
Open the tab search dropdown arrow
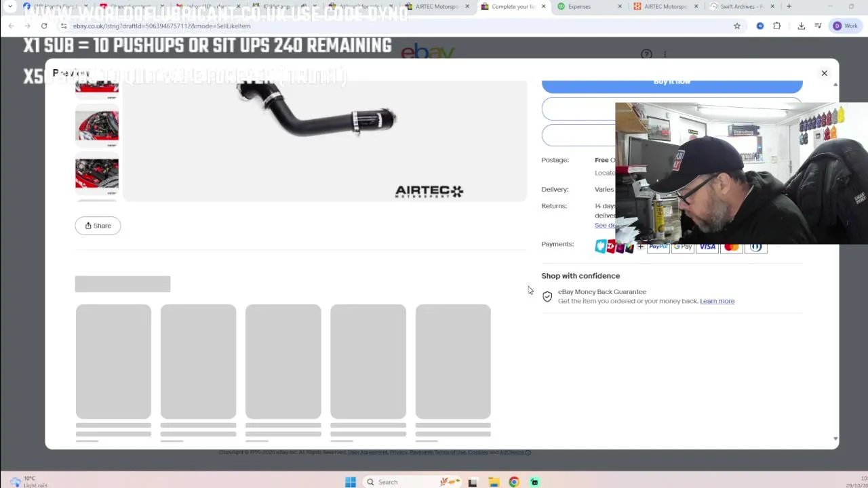(10, 7)
